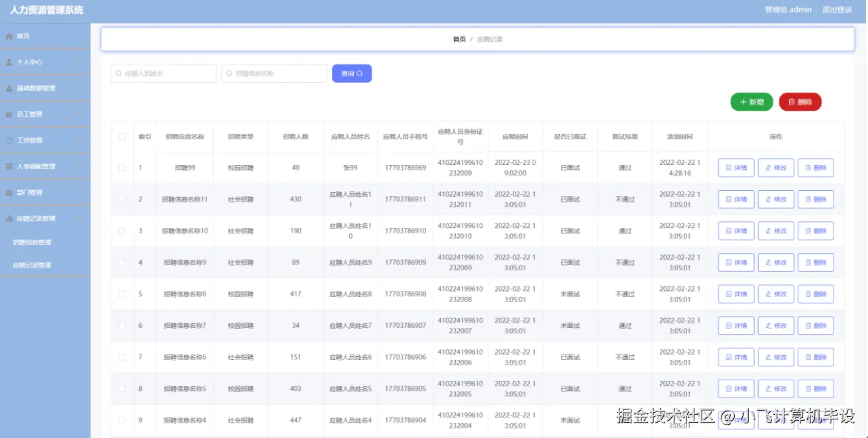This screenshot has width=868, height=438.
Task: Click 首页 in the breadcrumb
Action: pyautogui.click(x=459, y=39)
